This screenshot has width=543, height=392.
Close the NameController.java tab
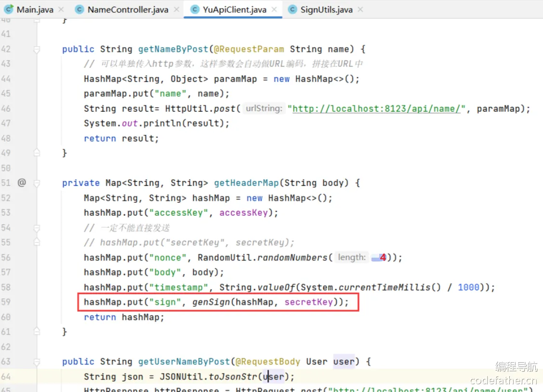coord(176,9)
